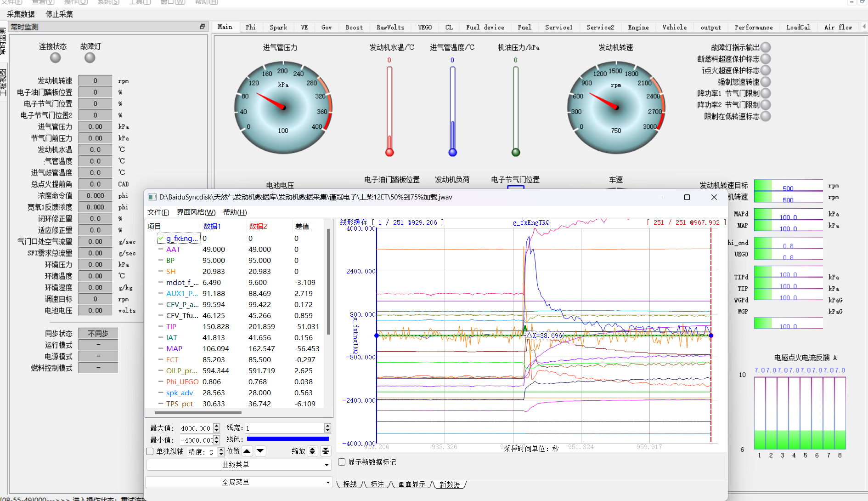The height and width of the screenshot is (501, 868).
Task: Click the tab scroll arrow right of Air flow
Action: (864, 27)
